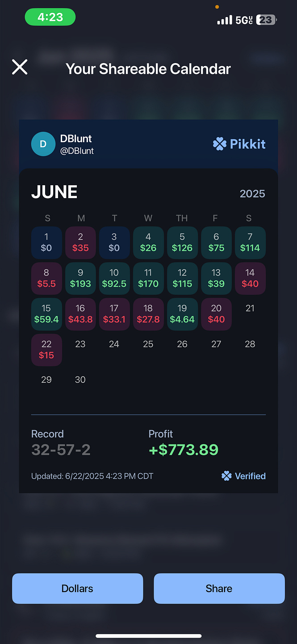Screen dimensions: 297x644
Task: Select June 7 showing $114
Action: tap(250, 242)
